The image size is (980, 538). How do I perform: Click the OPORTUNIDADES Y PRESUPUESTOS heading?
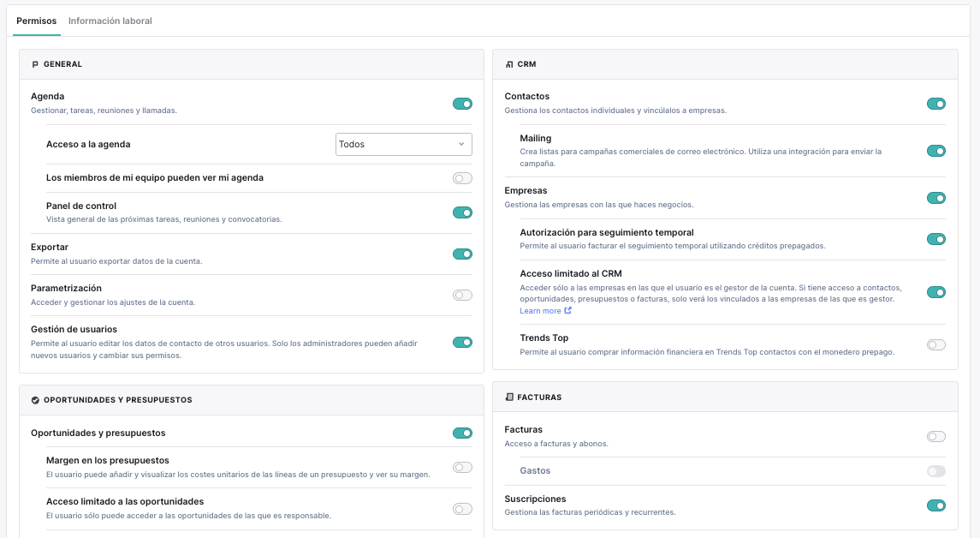[117, 400]
